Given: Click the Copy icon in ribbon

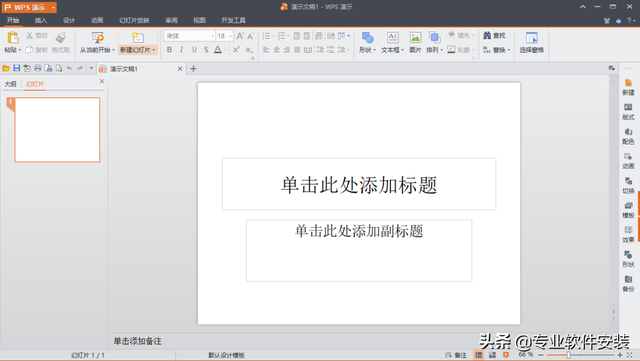Looking at the screenshot, I should coord(29,50).
